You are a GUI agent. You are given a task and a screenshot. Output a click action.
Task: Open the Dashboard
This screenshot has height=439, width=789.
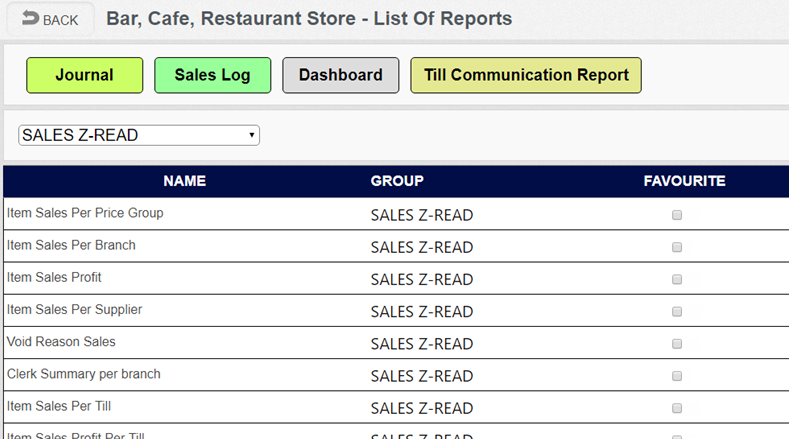[x=340, y=75]
